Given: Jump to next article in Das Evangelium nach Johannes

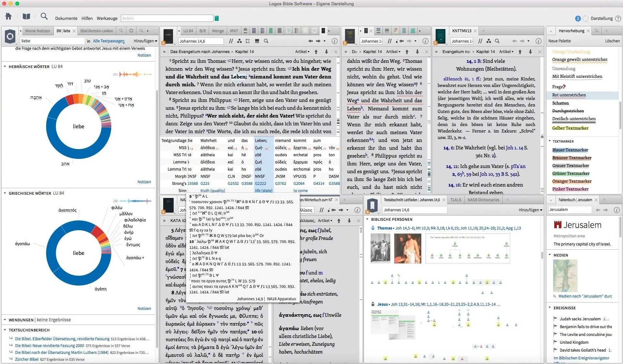Looking at the screenshot, I should tap(326, 52).
